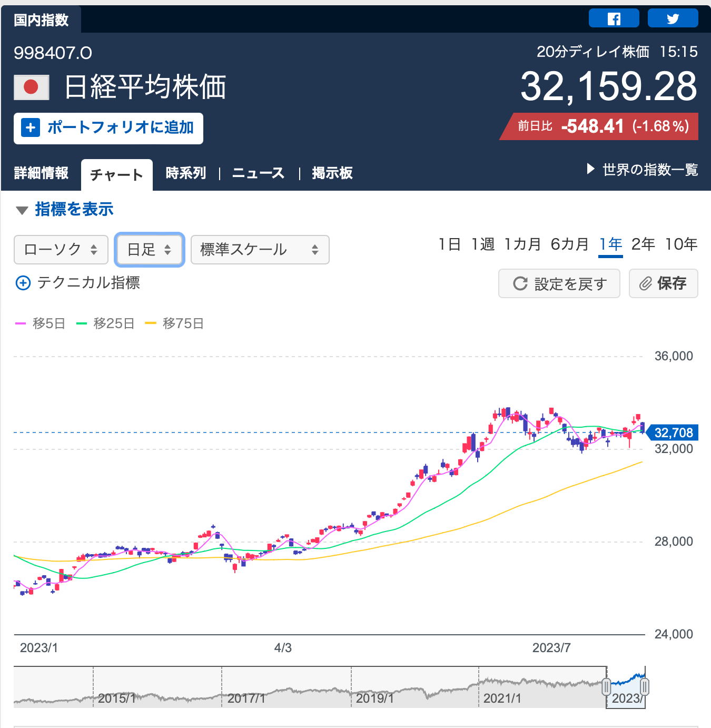Share page via Facebook icon

point(614,18)
